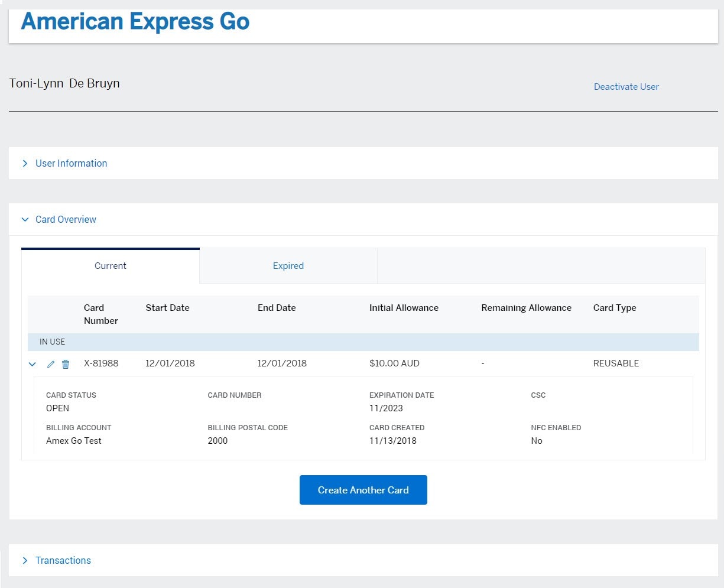Click the End Date column header
The image size is (724, 588).
277,308
